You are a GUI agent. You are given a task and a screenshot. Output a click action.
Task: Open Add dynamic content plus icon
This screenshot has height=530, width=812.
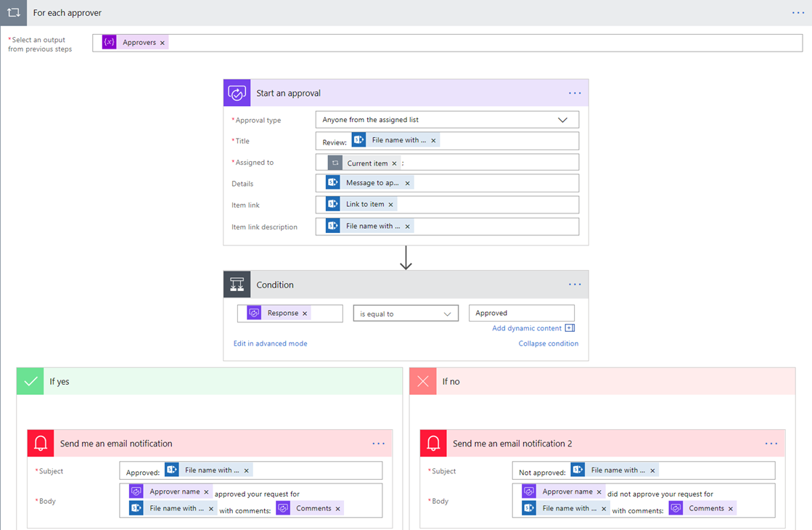(x=570, y=328)
